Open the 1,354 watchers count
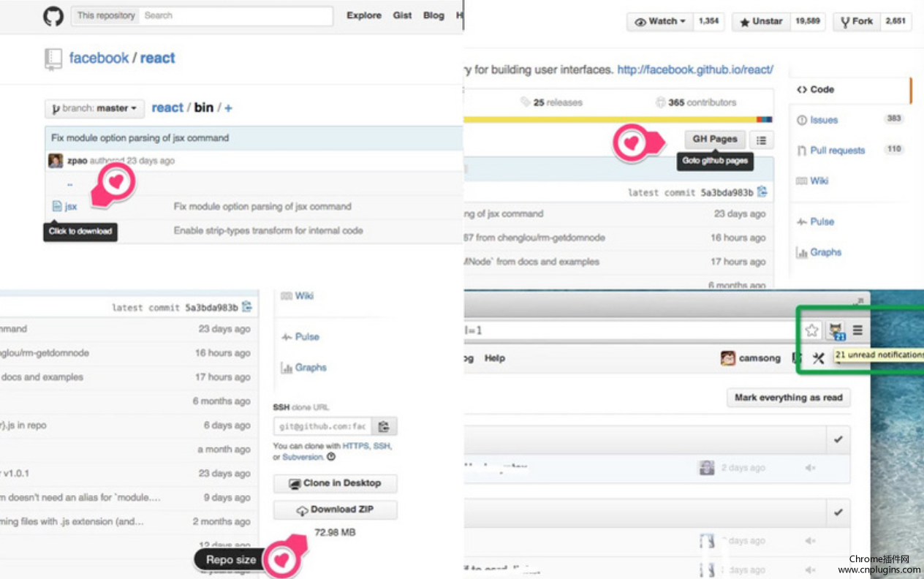Viewport: 924px width, 579px height. (x=708, y=22)
